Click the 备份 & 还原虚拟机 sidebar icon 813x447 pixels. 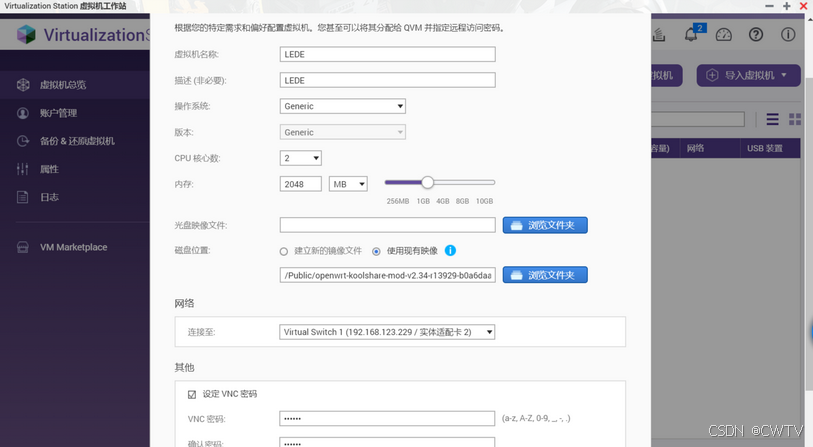coord(23,141)
